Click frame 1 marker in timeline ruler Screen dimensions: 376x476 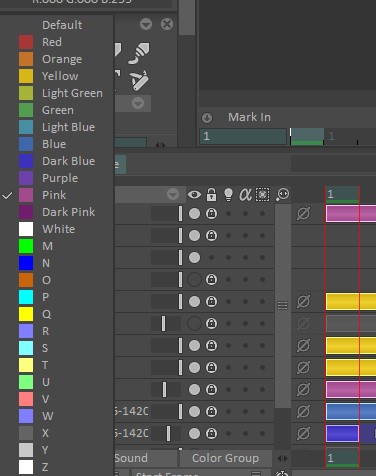342,194
